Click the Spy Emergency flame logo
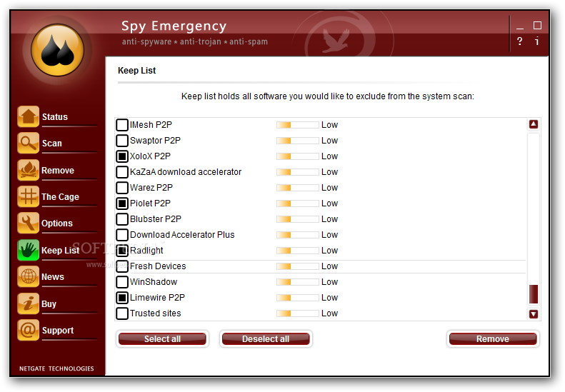 (57, 50)
